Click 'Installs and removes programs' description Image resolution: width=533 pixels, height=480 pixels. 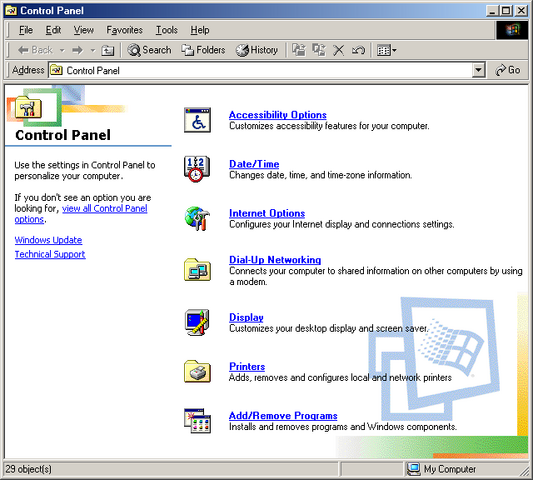[x=343, y=427]
